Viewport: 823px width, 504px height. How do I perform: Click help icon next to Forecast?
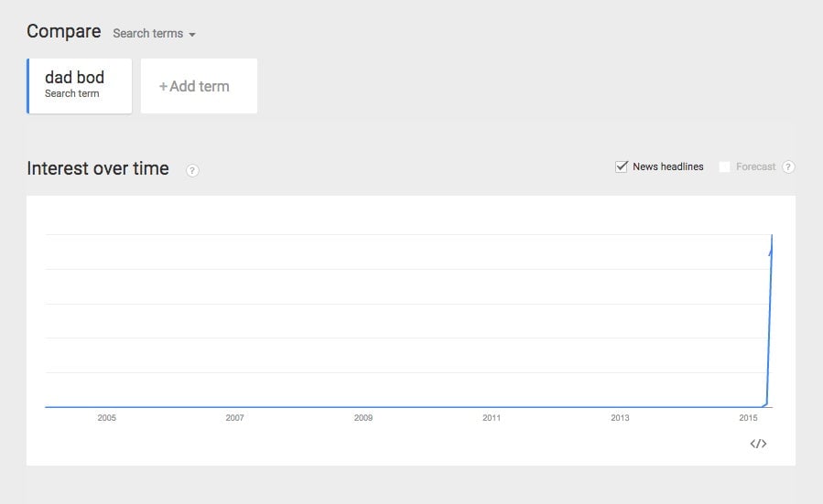[x=788, y=166]
